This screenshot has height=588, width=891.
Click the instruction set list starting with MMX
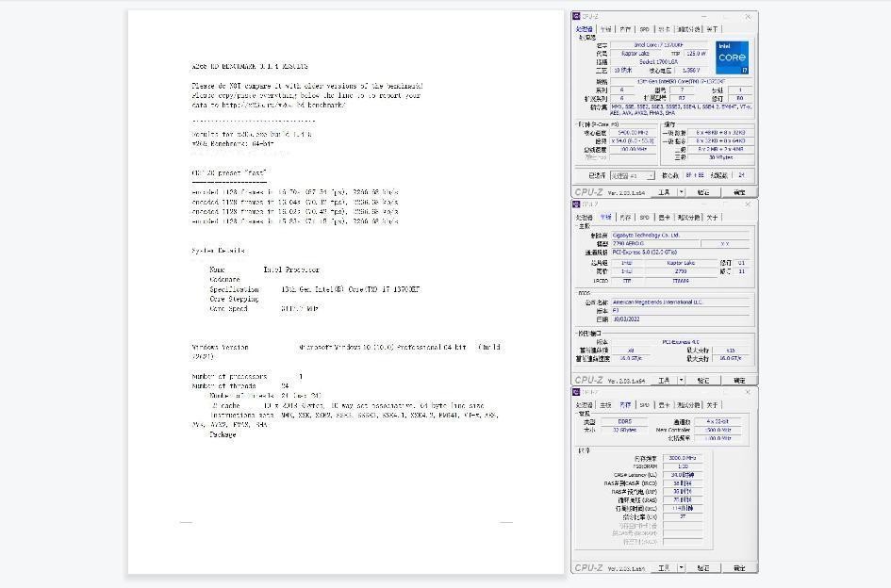click(x=681, y=109)
